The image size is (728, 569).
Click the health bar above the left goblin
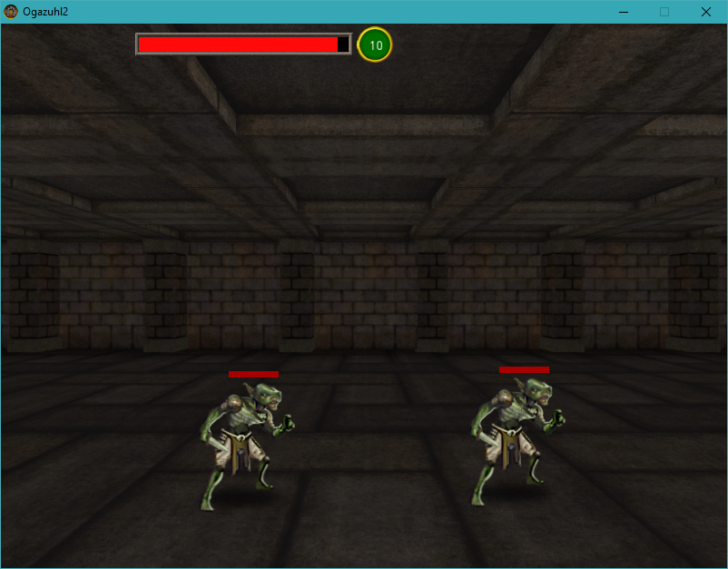click(253, 374)
